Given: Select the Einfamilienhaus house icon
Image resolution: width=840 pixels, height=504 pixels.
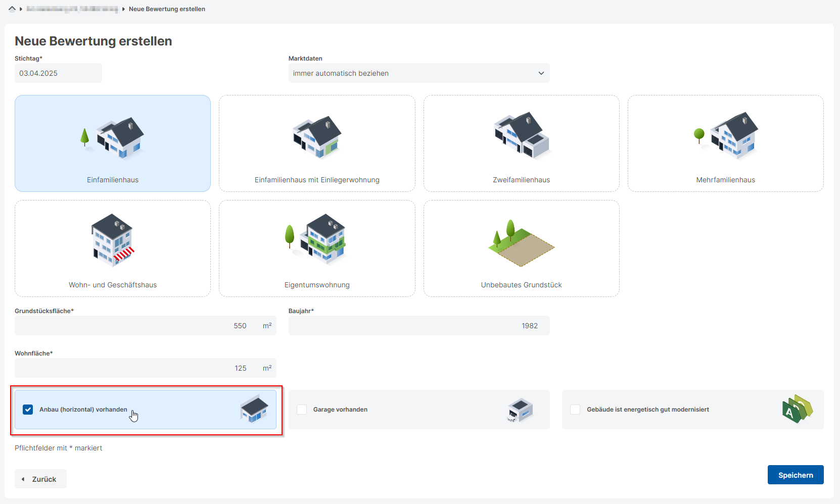Looking at the screenshot, I should (113, 138).
